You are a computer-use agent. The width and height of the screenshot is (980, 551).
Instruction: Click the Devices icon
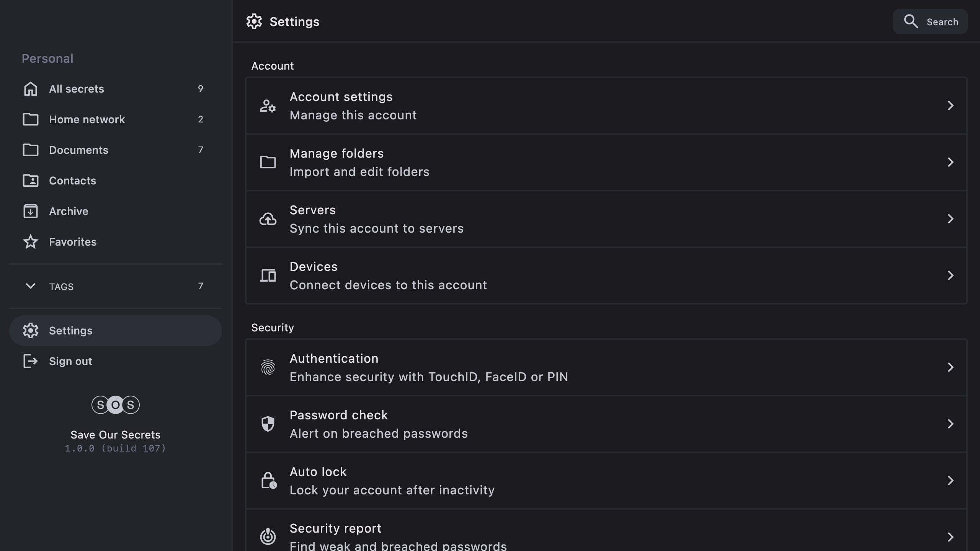[x=268, y=275]
